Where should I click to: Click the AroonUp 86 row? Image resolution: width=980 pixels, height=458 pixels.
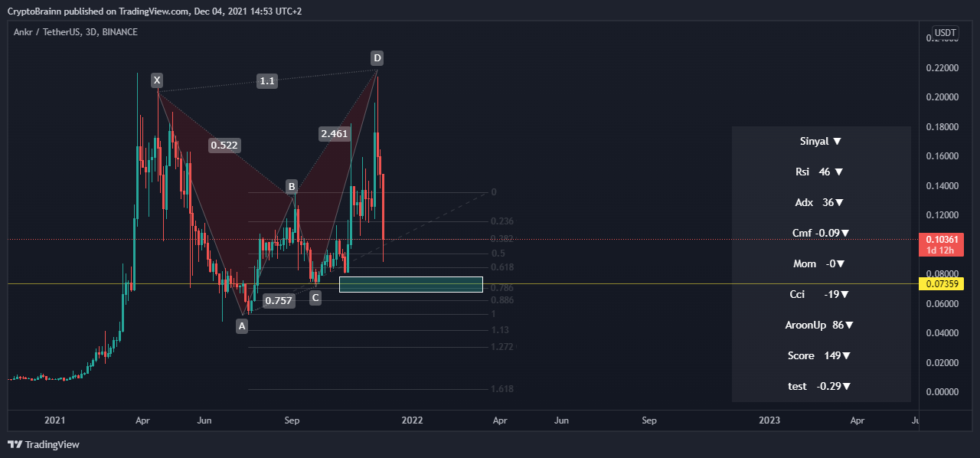tap(821, 326)
